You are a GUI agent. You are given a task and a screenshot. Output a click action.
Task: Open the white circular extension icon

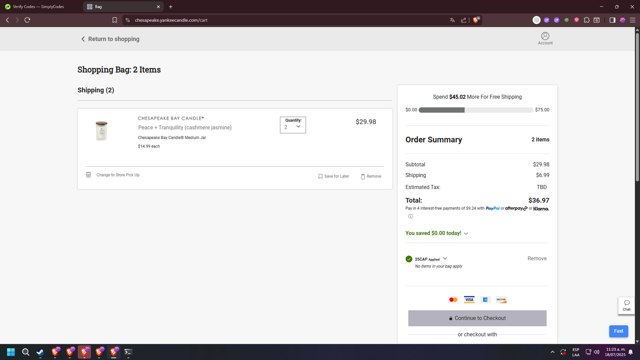(536, 20)
